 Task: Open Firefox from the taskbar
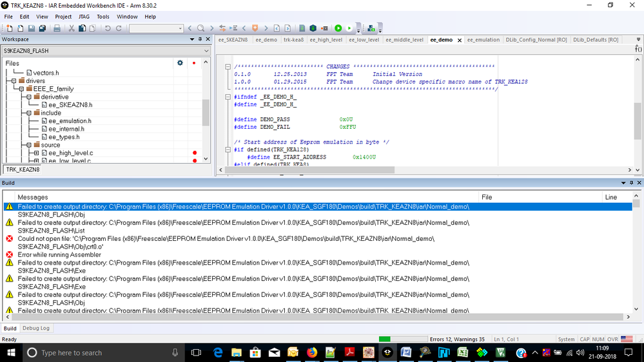click(312, 352)
